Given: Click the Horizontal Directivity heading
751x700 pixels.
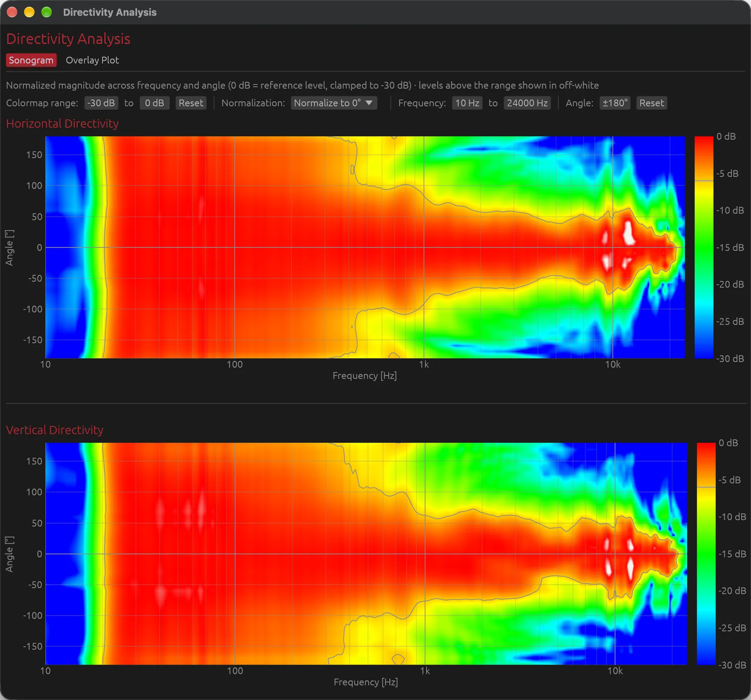Looking at the screenshot, I should coord(62,123).
